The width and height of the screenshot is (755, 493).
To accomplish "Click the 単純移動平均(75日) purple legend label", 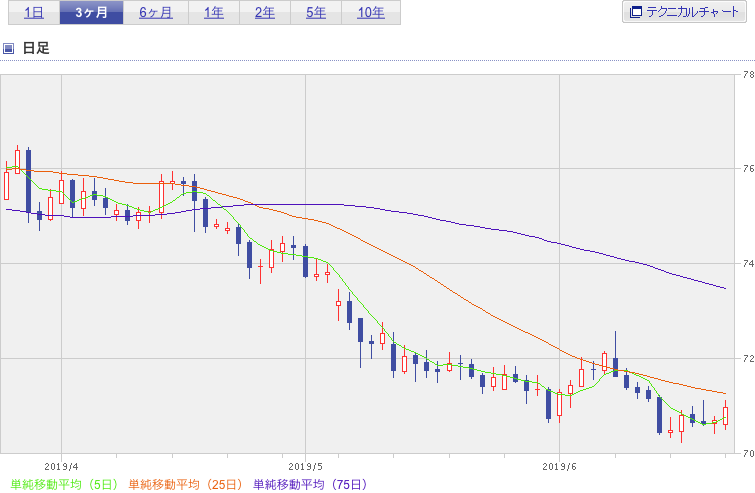I will click(x=310, y=484).
